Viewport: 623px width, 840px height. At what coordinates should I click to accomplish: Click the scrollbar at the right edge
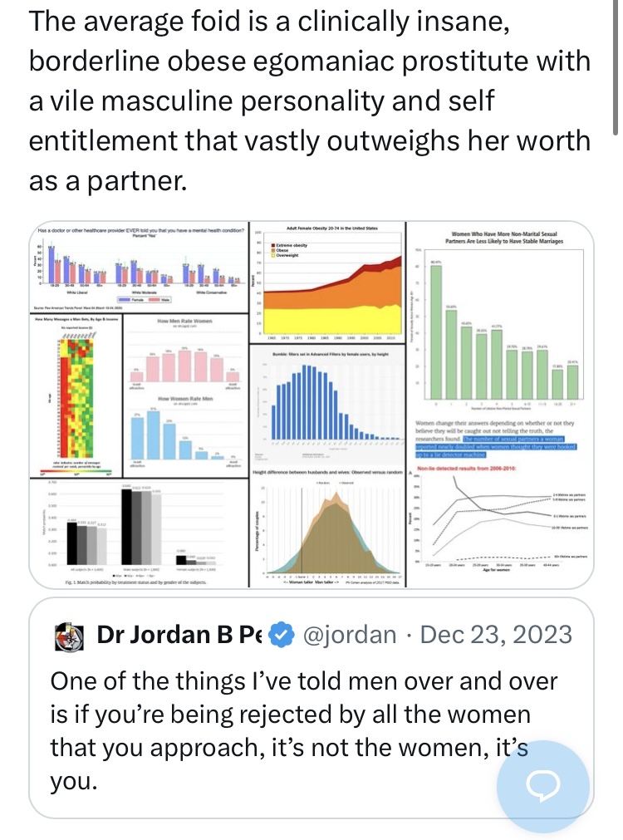(616, 66)
